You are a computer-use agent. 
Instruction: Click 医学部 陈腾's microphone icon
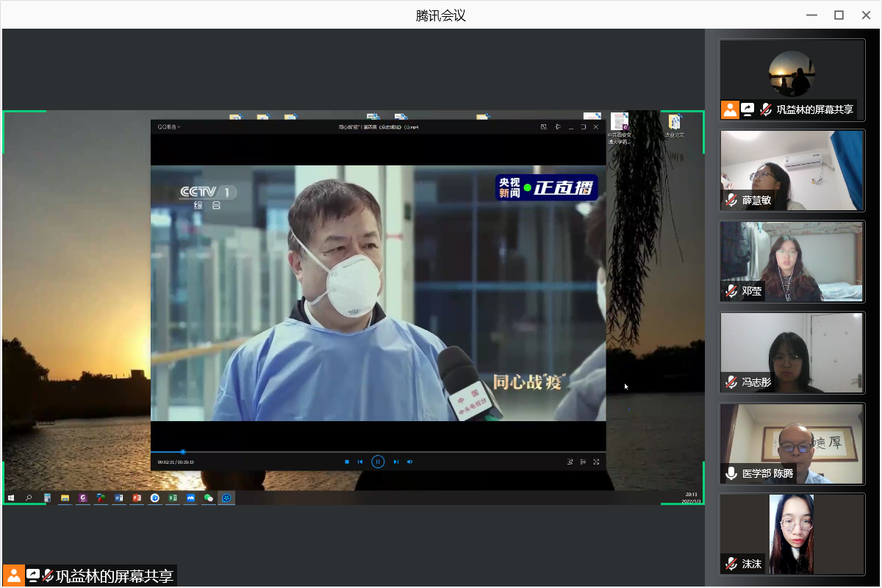coord(731,473)
